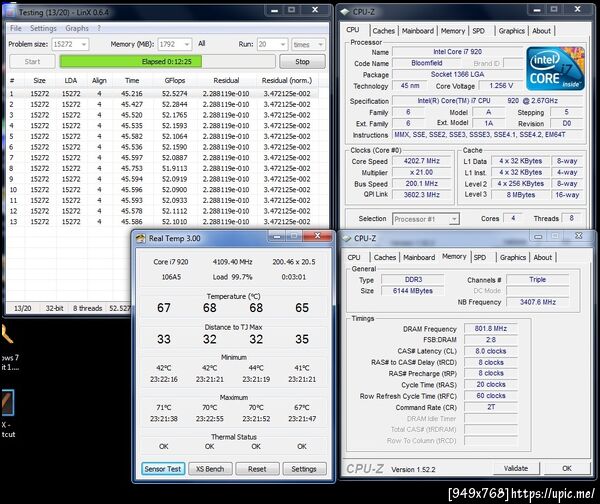Open the desktop shortcut labeled tcut
Image resolution: width=600 pixels, height=504 pixels.
coord(8,413)
